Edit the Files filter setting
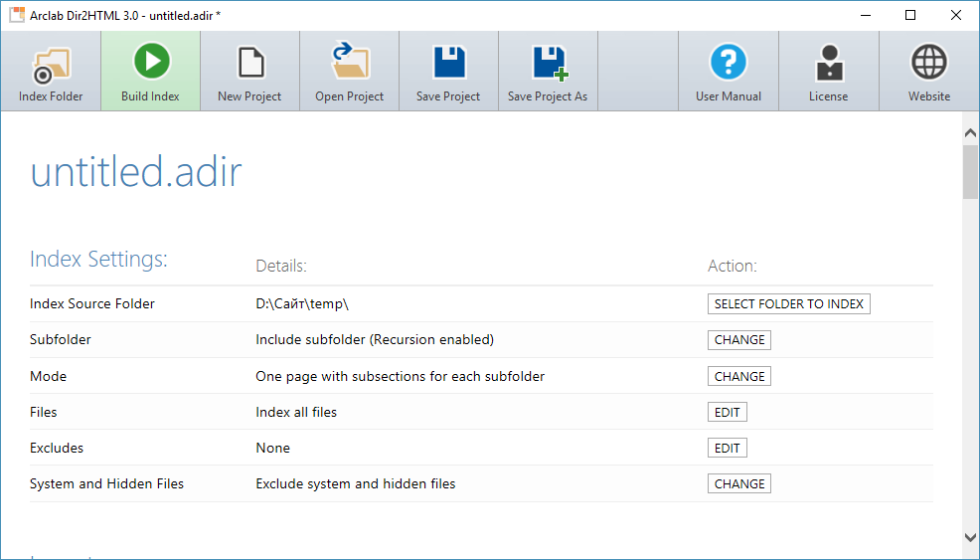 728,413
